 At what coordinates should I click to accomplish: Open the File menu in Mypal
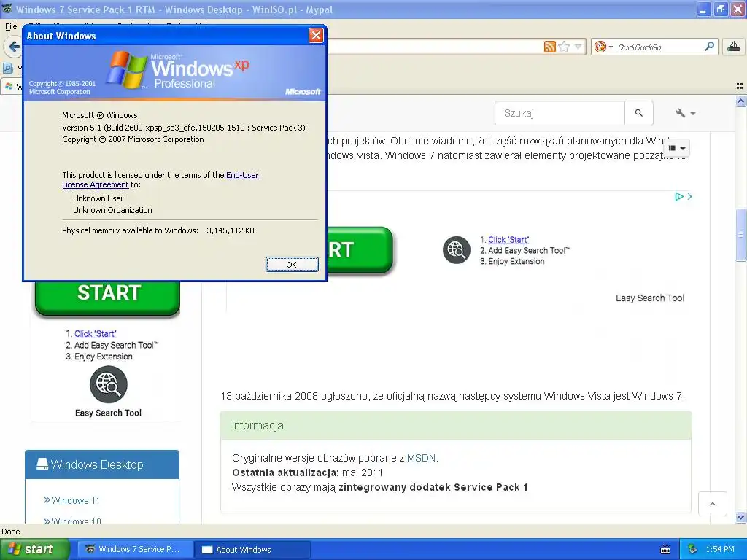pos(11,26)
